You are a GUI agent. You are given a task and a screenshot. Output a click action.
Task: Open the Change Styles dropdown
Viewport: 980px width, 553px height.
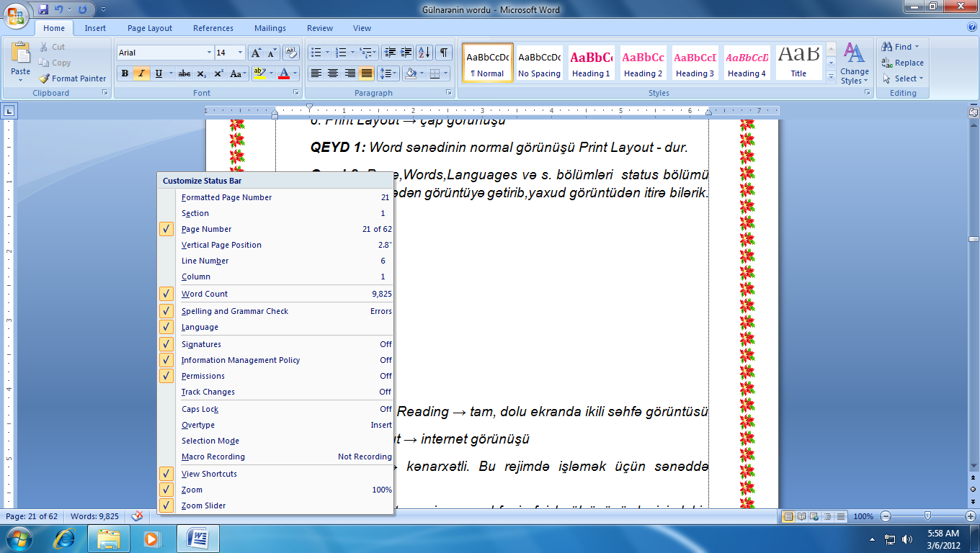(x=855, y=63)
